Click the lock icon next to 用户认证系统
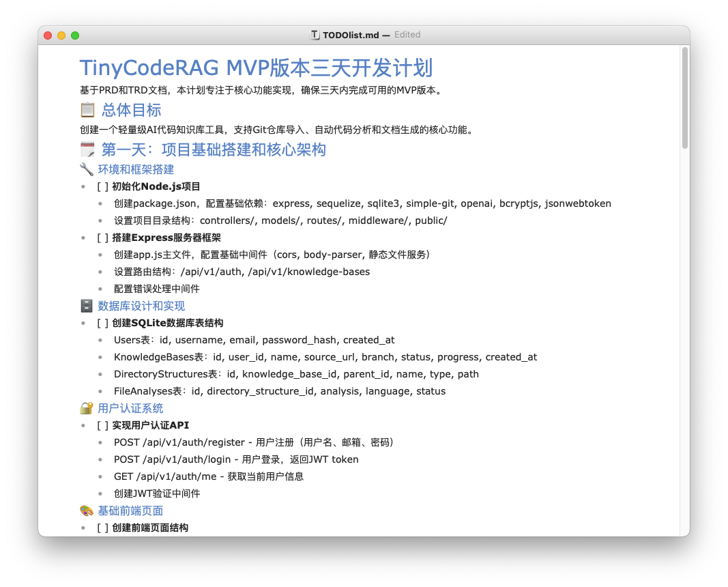 point(86,407)
